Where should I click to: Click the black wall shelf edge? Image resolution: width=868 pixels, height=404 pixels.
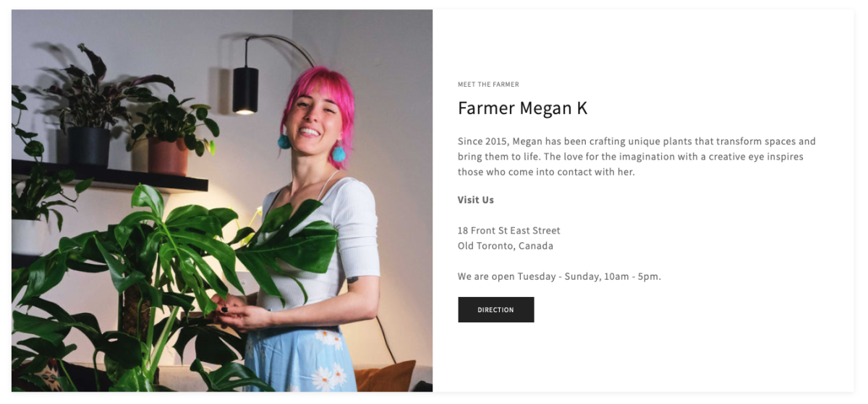109,177
